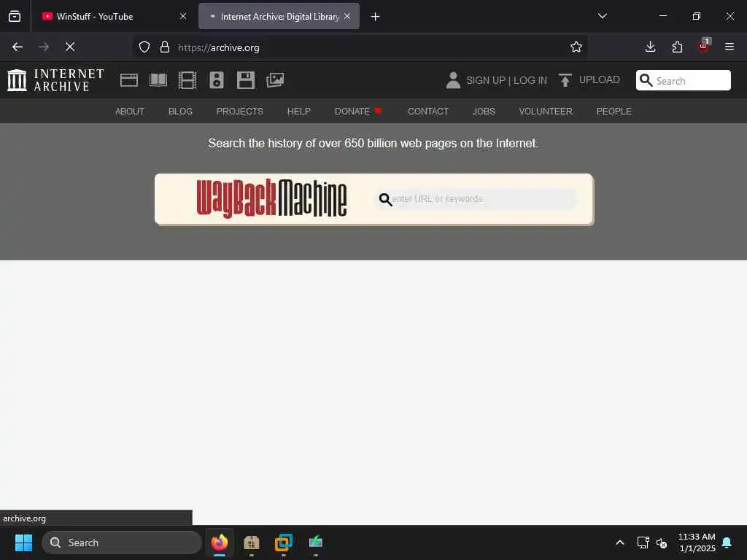This screenshot has width=747, height=560.
Task: Open PEOPLE in the navigation menu
Action: click(614, 111)
